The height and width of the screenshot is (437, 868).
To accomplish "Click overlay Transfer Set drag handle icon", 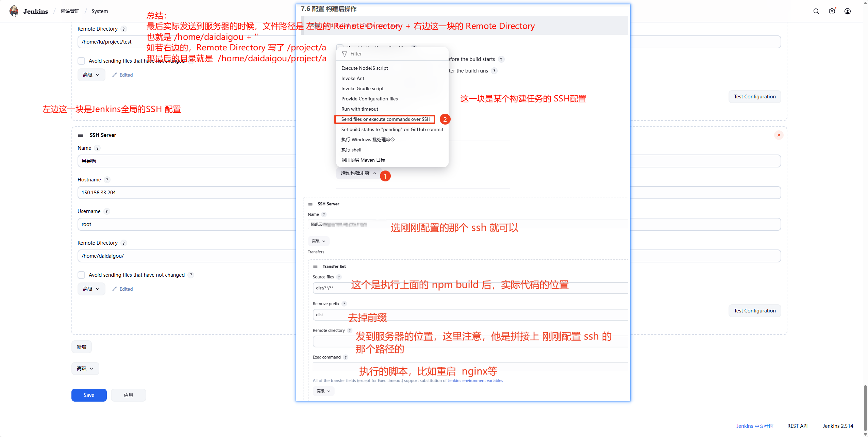I will 315,267.
